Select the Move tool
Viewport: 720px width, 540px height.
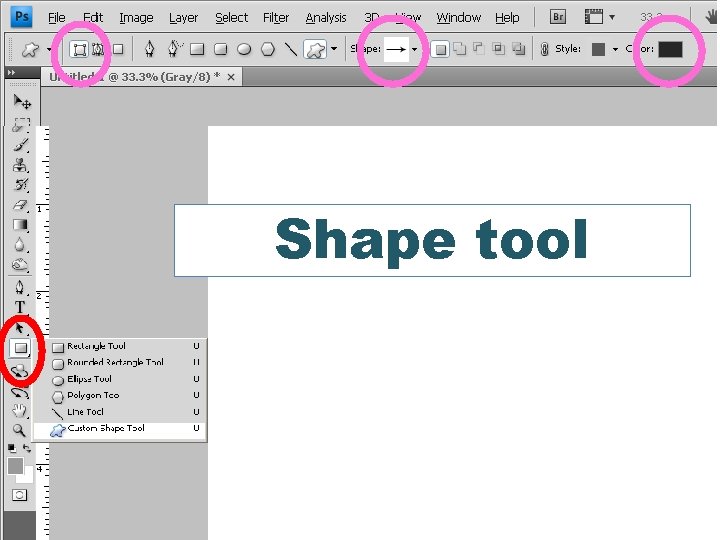(x=22, y=101)
